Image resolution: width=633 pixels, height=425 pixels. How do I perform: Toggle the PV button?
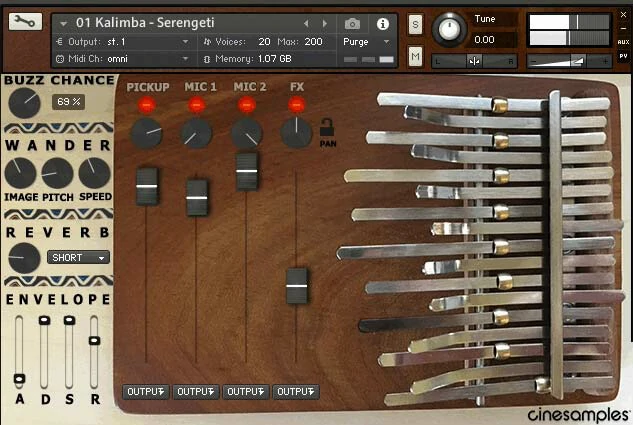623,56
